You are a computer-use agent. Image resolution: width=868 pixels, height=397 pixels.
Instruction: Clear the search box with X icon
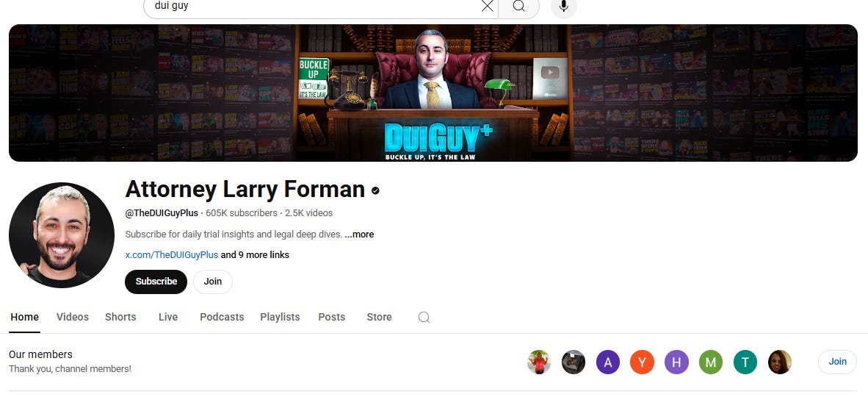[487, 6]
